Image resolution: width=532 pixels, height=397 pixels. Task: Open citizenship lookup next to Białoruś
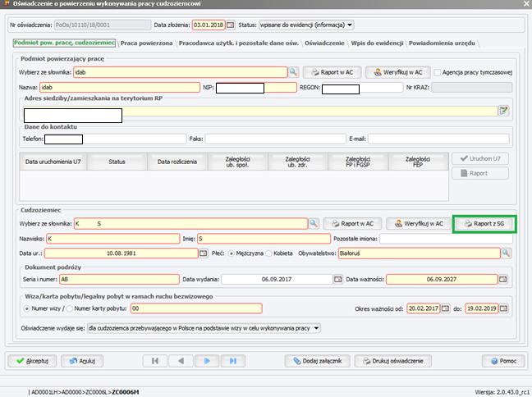[x=506, y=253]
